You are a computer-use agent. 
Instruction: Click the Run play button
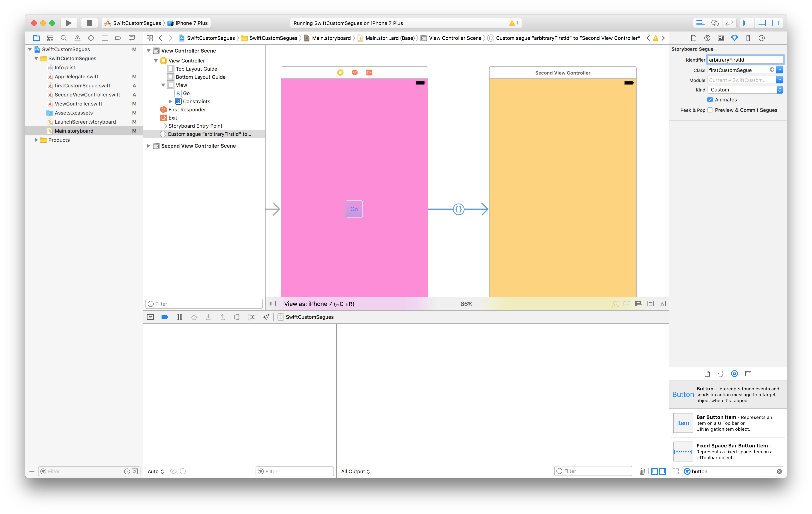coord(69,23)
